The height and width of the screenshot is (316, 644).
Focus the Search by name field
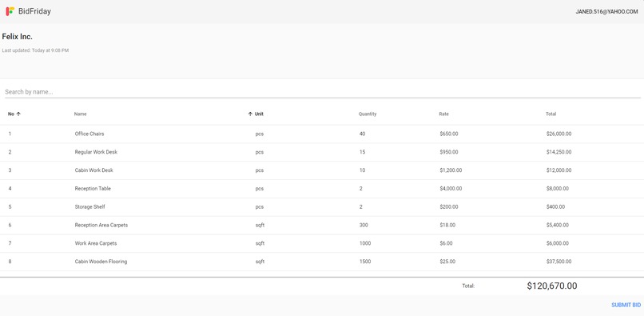(323, 92)
